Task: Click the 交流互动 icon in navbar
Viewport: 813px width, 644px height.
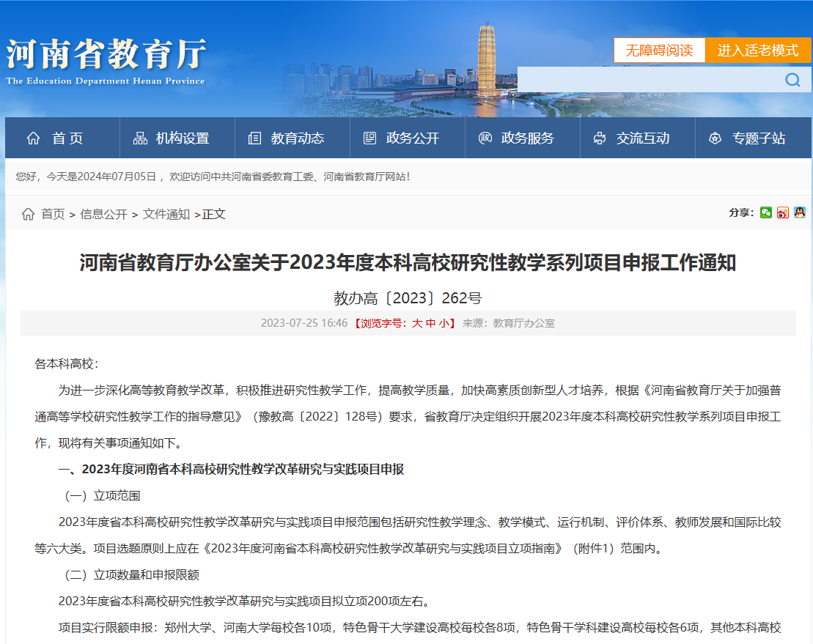Action: [x=600, y=138]
